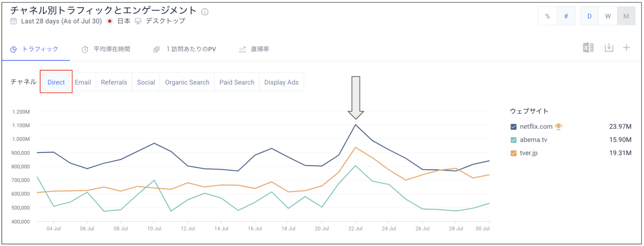644x246 pixels.
Task: Click the Japan flag country icon
Action: (x=110, y=21)
